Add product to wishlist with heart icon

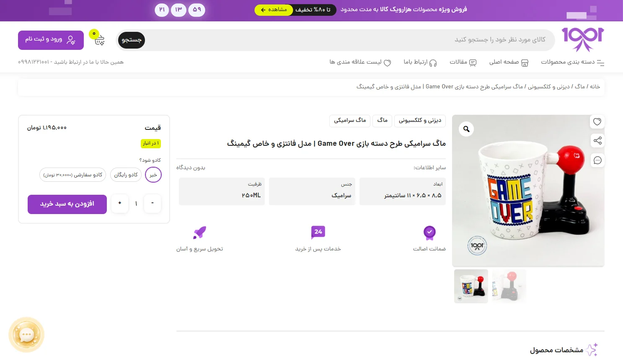tap(597, 121)
